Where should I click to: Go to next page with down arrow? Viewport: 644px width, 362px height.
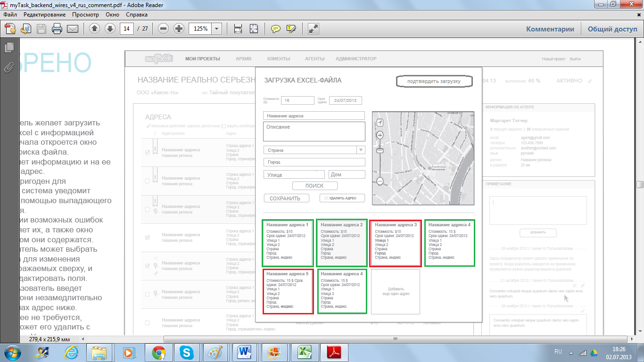pyautogui.click(x=110, y=29)
